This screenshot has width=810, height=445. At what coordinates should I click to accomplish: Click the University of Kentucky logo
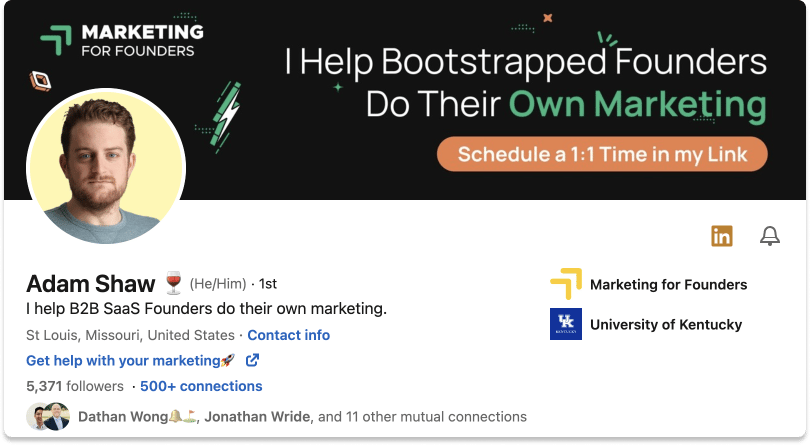click(566, 324)
